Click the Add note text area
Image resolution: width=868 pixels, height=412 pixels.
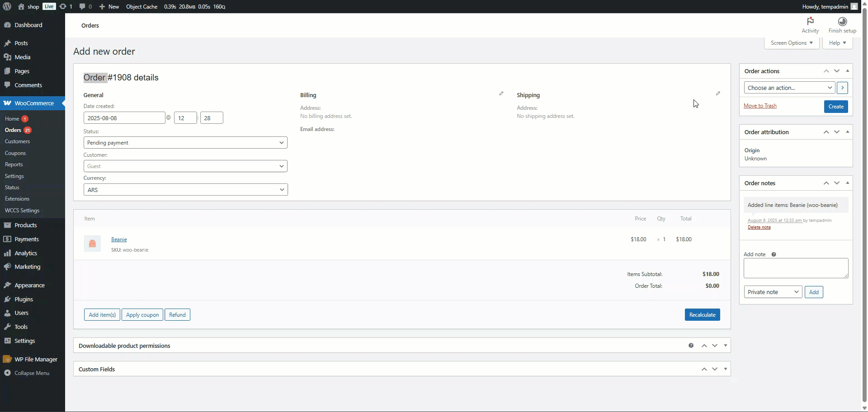click(795, 268)
